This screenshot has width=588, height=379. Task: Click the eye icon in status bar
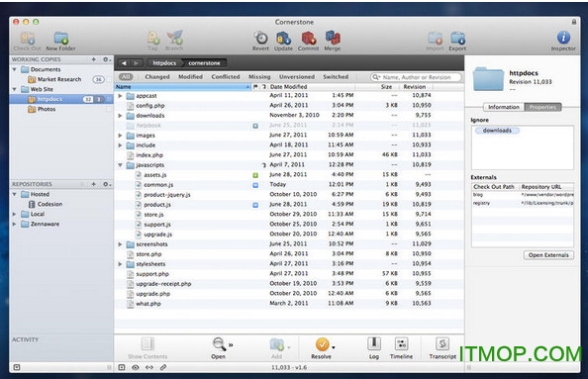pos(136,367)
